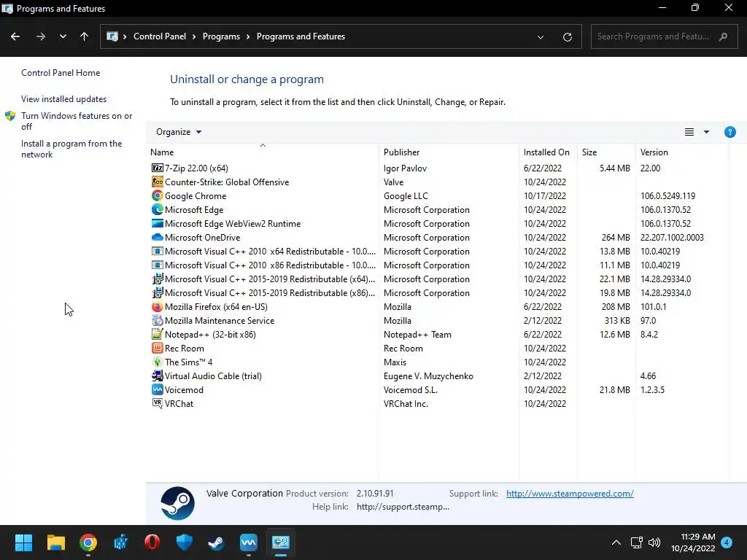Click the Search Programs and Features box
The height and width of the screenshot is (560, 747).
[x=664, y=36]
